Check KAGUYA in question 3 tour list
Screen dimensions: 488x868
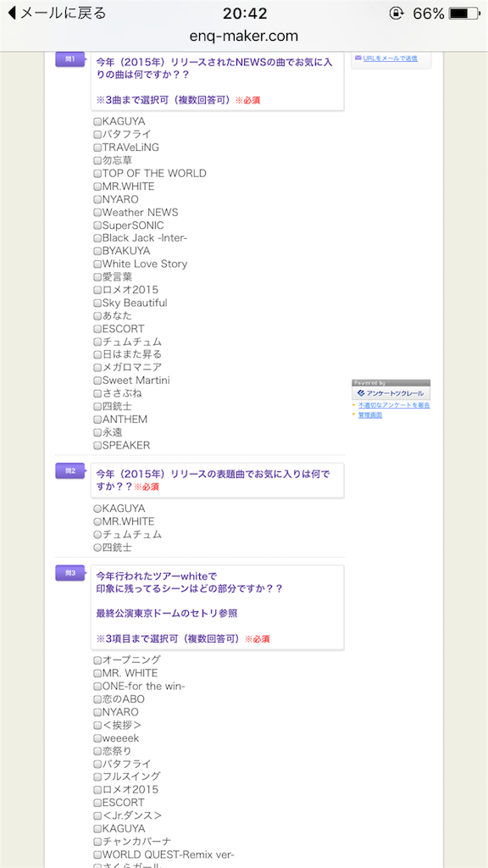[x=97, y=829]
